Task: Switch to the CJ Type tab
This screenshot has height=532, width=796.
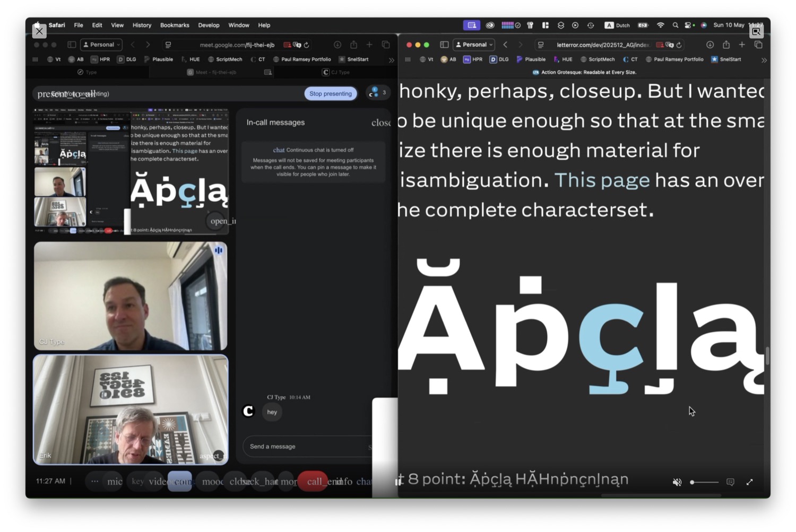Action: coord(336,72)
